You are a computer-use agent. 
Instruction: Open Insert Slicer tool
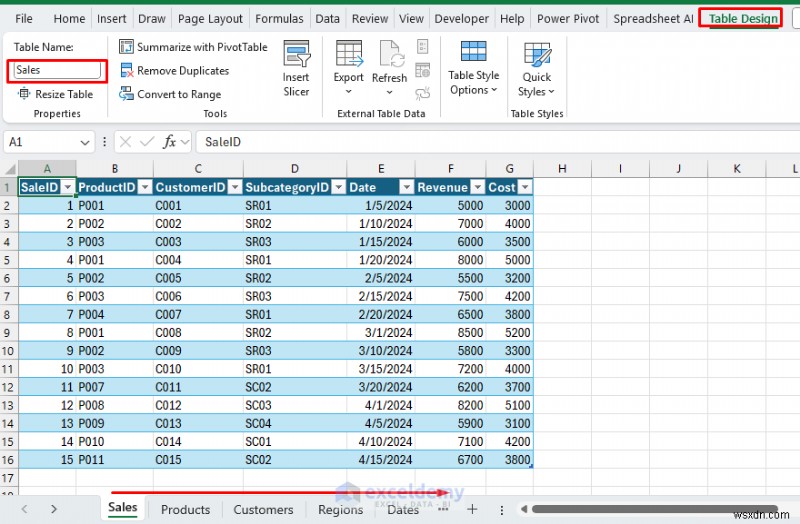tap(296, 69)
